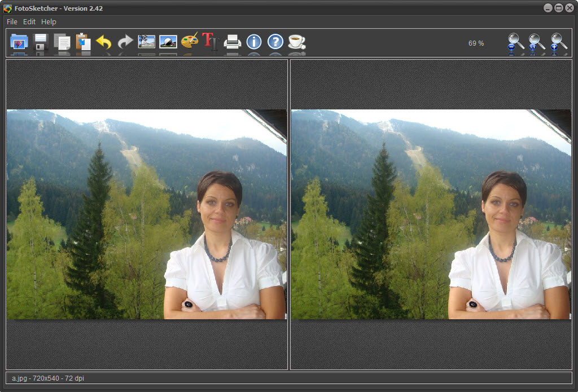Click the grey redo arrow
The image size is (578, 392).
click(125, 42)
